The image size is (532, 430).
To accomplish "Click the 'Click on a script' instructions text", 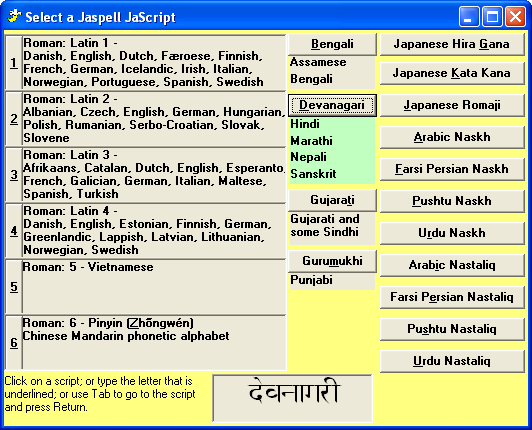I will click(100, 394).
